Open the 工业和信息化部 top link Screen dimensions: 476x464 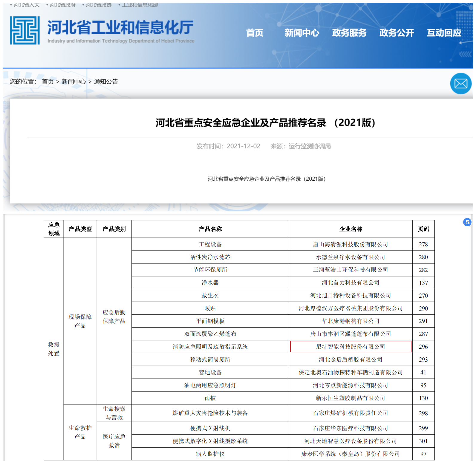(140, 5)
